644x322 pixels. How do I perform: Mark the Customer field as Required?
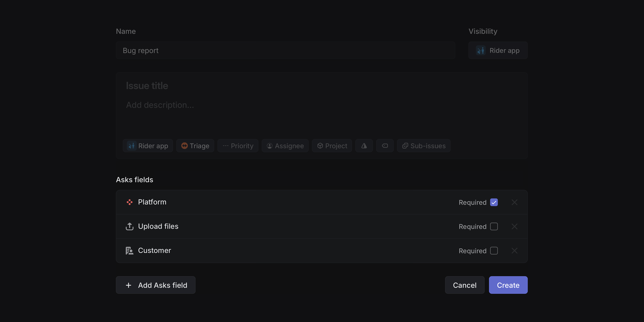click(x=494, y=250)
